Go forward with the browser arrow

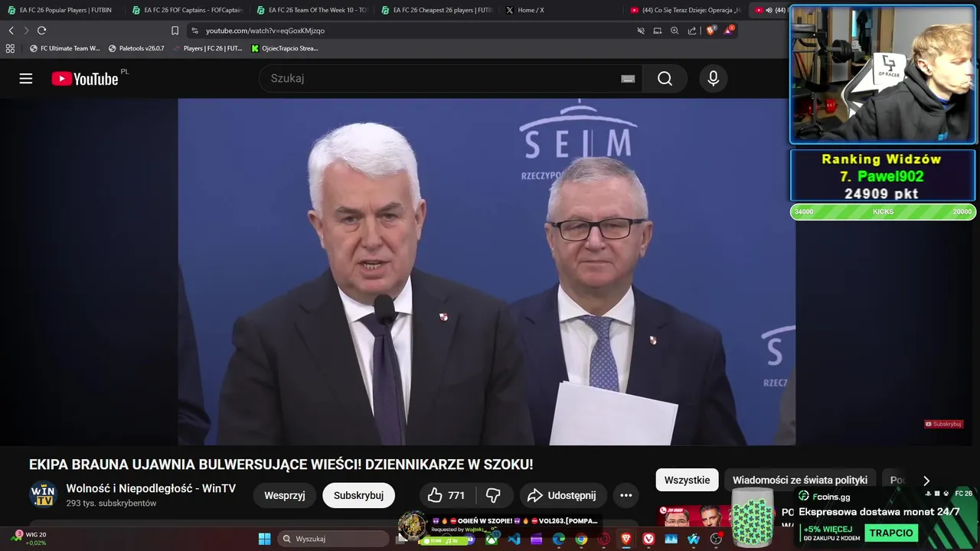26,31
